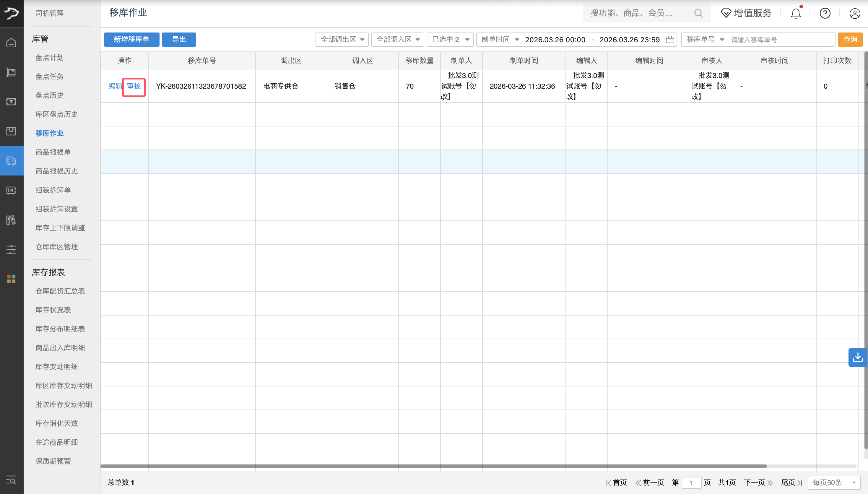Click the 新增移库单 button
The image size is (868, 494).
tap(131, 39)
